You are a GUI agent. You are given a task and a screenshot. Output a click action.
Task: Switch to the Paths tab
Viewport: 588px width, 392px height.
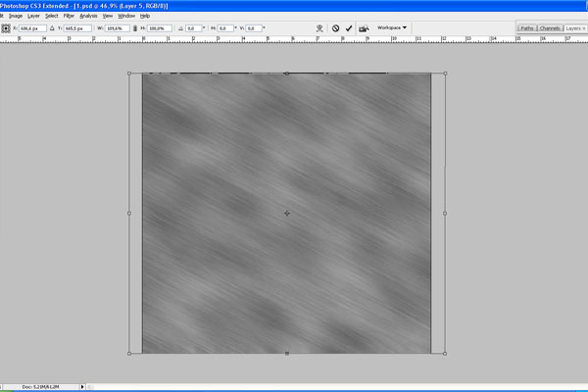527,28
